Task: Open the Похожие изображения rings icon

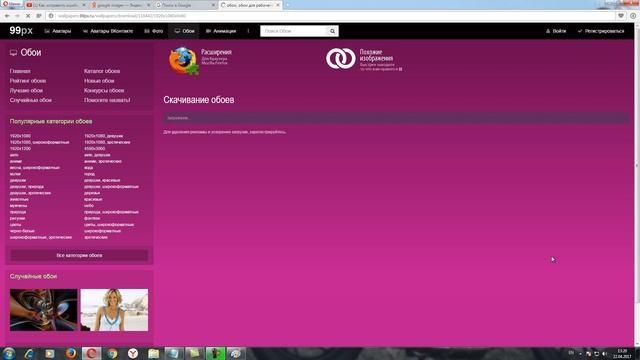Action: 341,58
